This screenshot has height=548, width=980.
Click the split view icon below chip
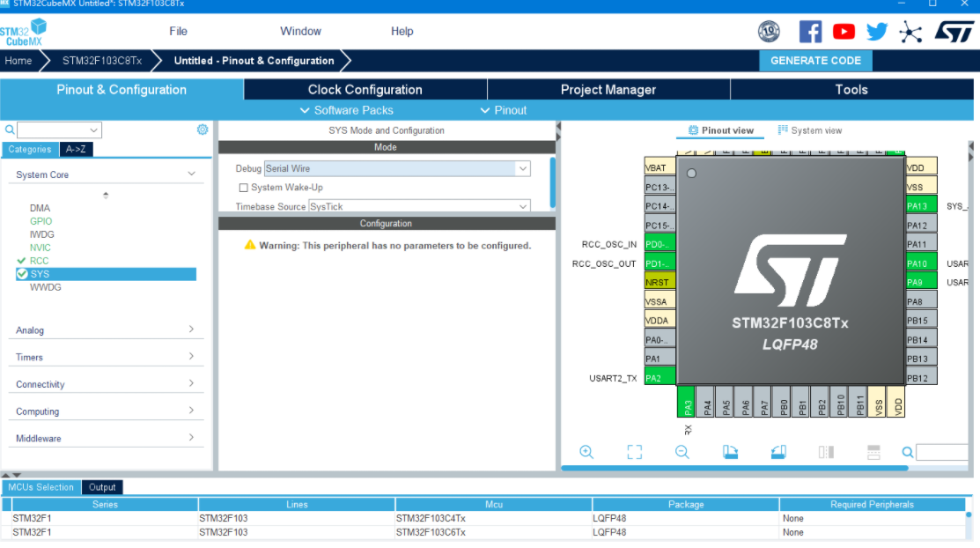tap(826, 452)
